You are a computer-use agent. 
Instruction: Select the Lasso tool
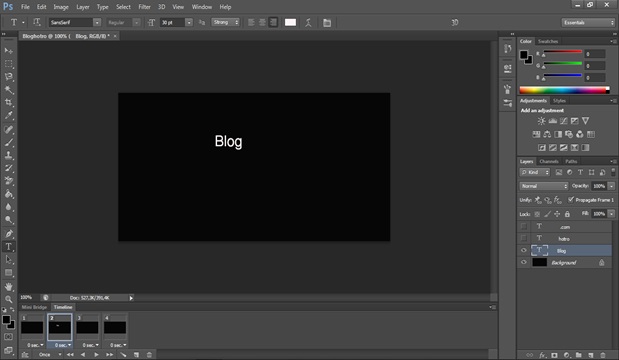9,77
